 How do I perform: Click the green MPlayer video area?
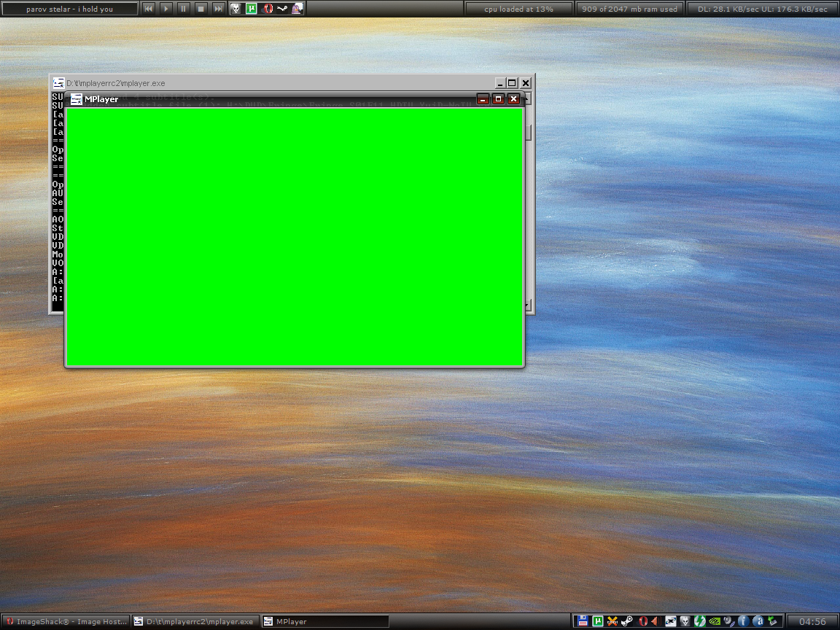click(295, 237)
